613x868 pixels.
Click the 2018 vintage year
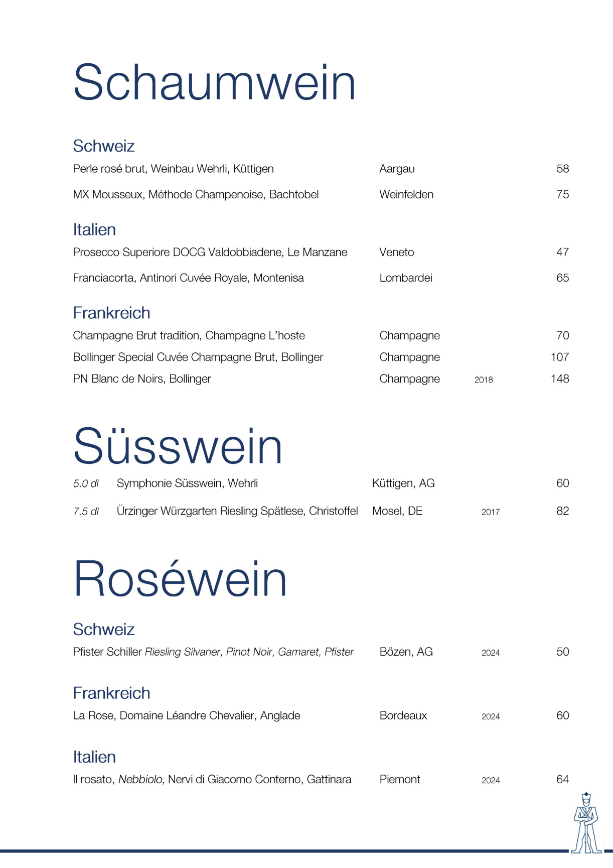click(x=484, y=380)
